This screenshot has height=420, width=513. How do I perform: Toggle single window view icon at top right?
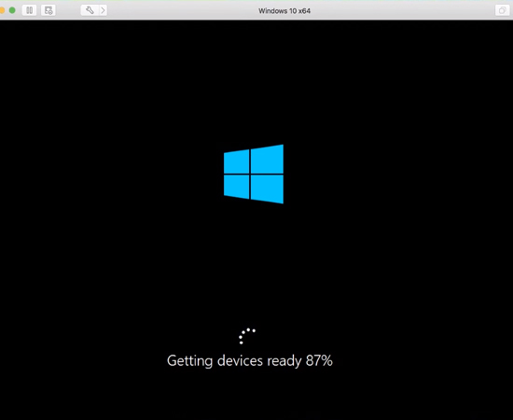pyautogui.click(x=502, y=10)
